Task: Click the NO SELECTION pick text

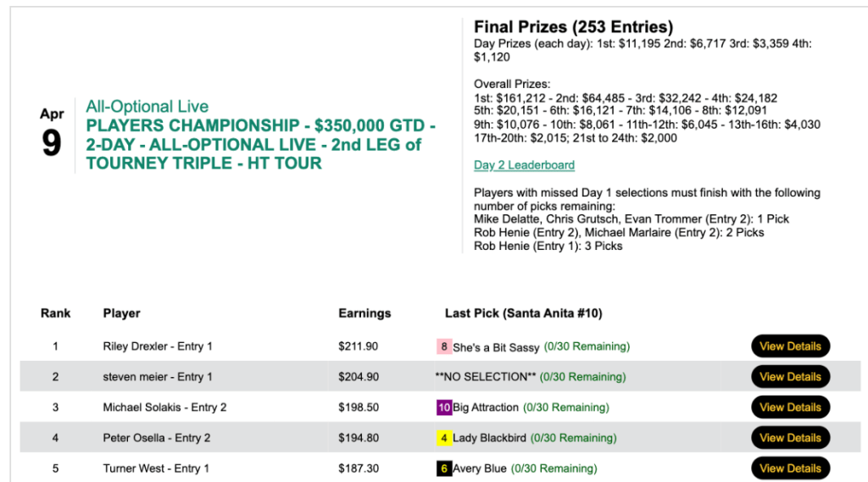Action: click(485, 377)
